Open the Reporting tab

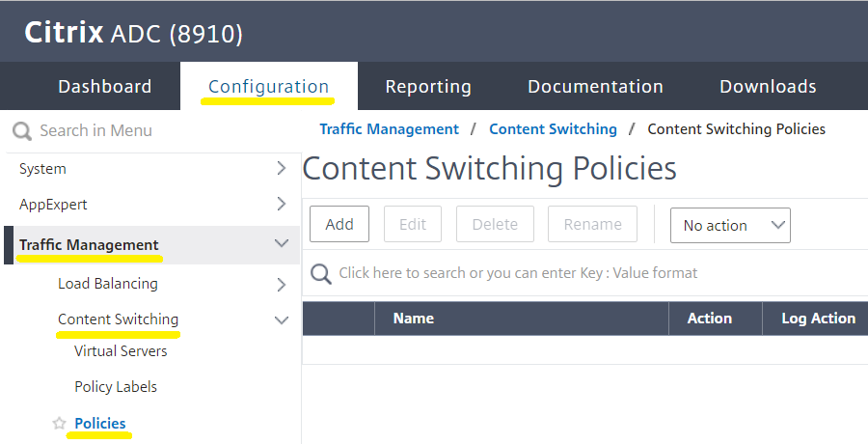point(428,87)
